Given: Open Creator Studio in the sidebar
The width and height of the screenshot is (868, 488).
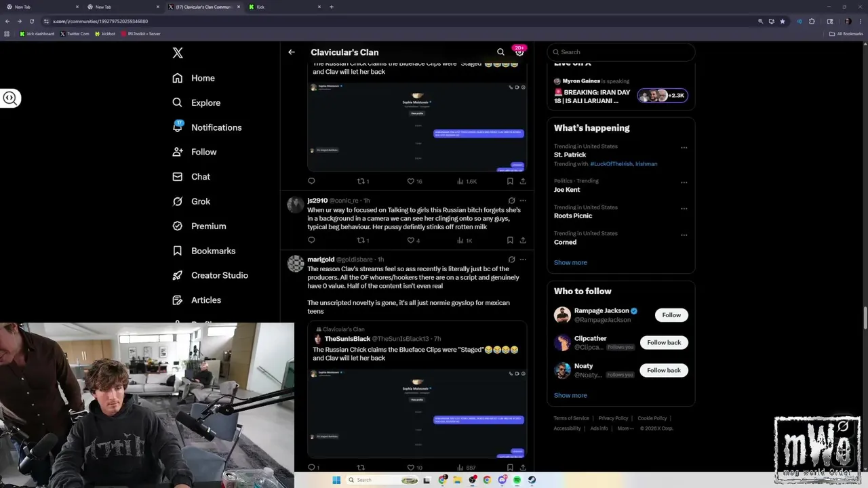Looking at the screenshot, I should pyautogui.click(x=210, y=275).
